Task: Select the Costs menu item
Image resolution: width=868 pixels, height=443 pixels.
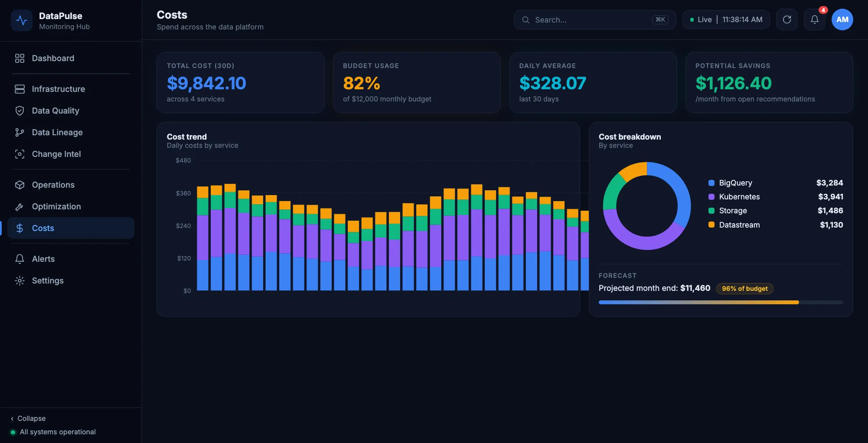Action: pyautogui.click(x=71, y=228)
